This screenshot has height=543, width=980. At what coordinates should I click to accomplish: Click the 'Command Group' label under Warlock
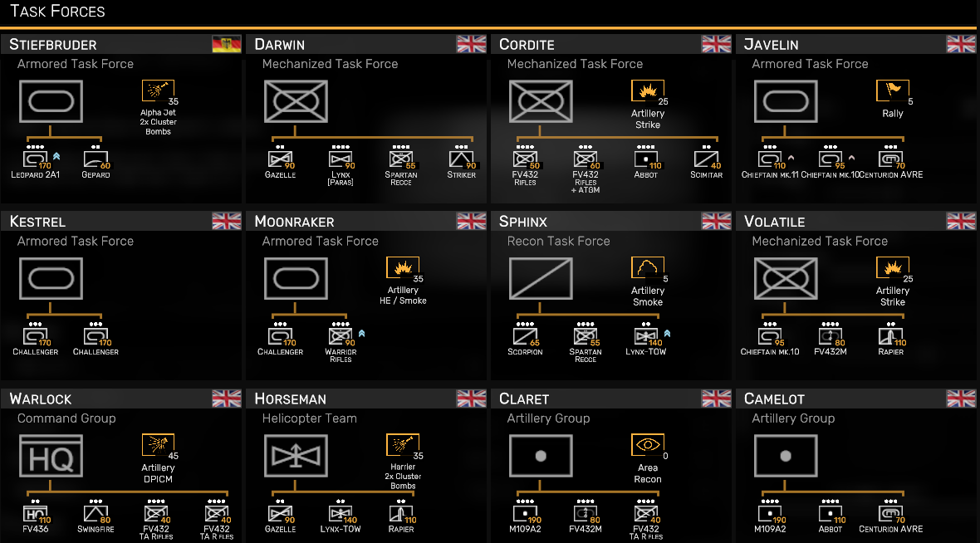66,418
